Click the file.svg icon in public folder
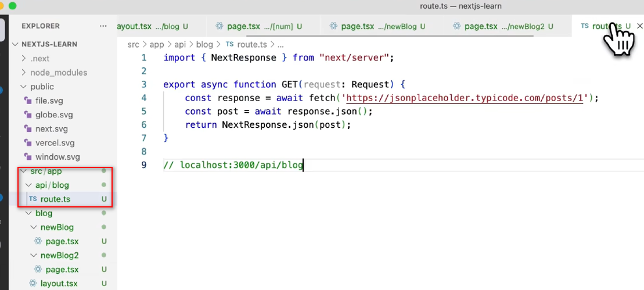Screen dimensions: 644x290 [x=28, y=101]
